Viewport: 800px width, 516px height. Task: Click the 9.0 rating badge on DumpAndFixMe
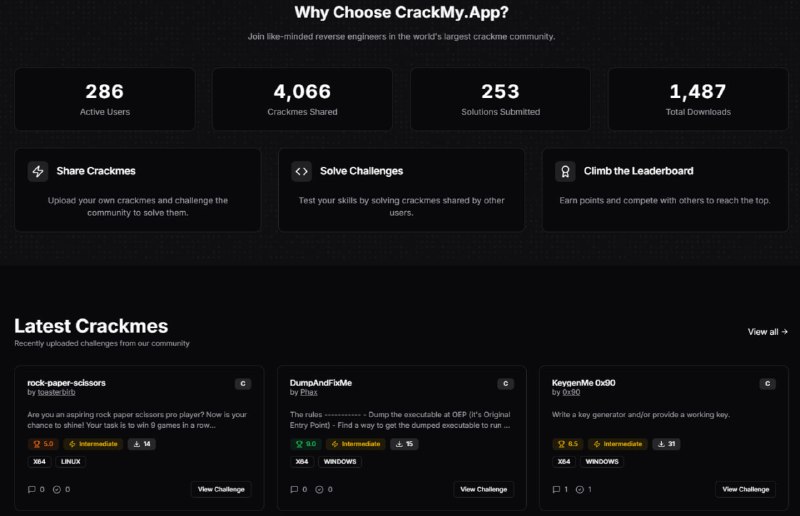(x=306, y=444)
